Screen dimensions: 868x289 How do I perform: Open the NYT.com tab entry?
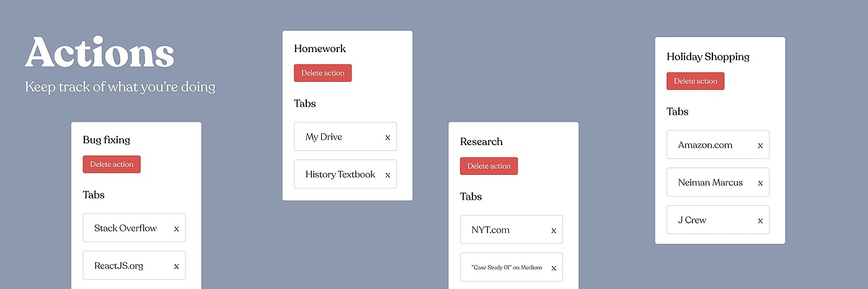tap(511, 229)
